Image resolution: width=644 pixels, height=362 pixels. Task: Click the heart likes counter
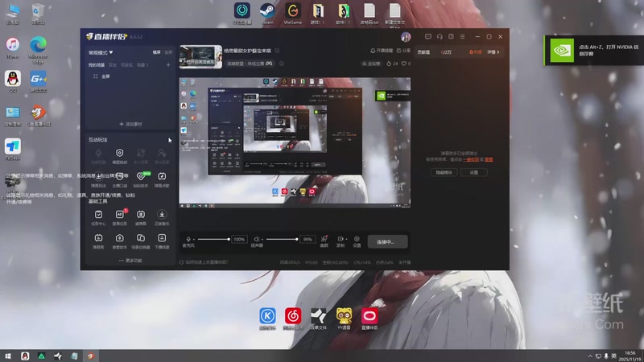point(406,64)
